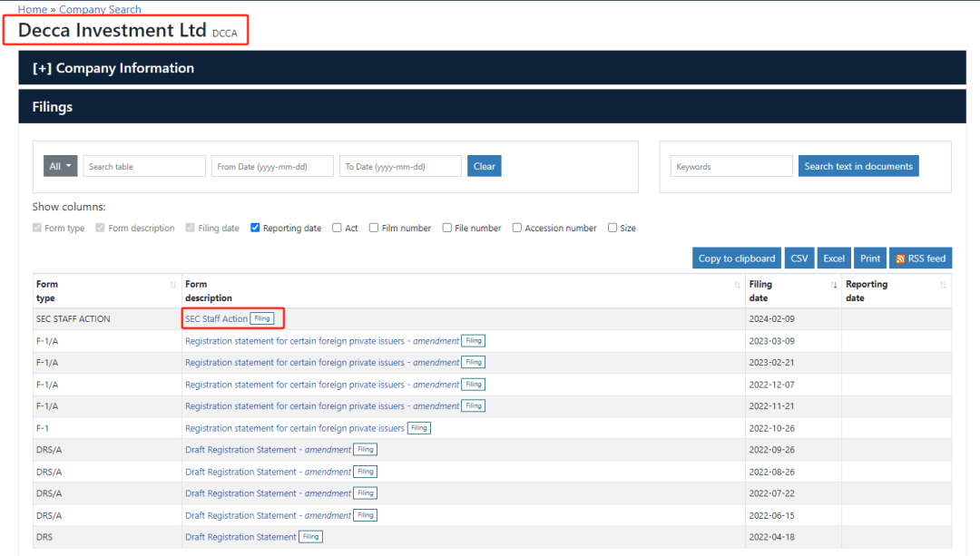Screen dimensions: 980x556
Task: Copy filings table to clipboard
Action: (x=737, y=258)
